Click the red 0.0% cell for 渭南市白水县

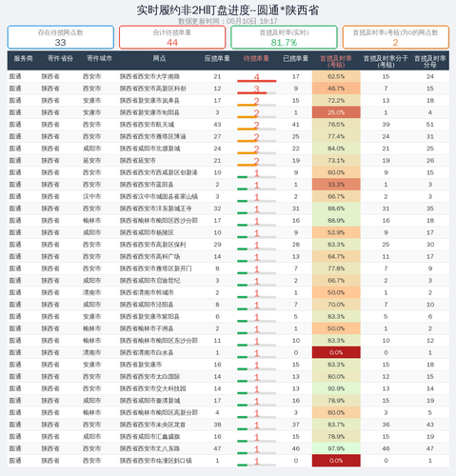(336, 352)
